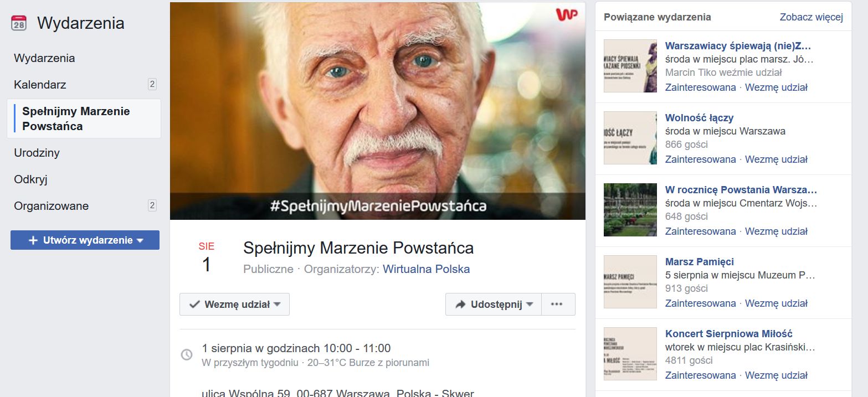868x397 pixels.
Task: Open the W rocznicę Powstania event thumbnail
Action: pos(630,210)
